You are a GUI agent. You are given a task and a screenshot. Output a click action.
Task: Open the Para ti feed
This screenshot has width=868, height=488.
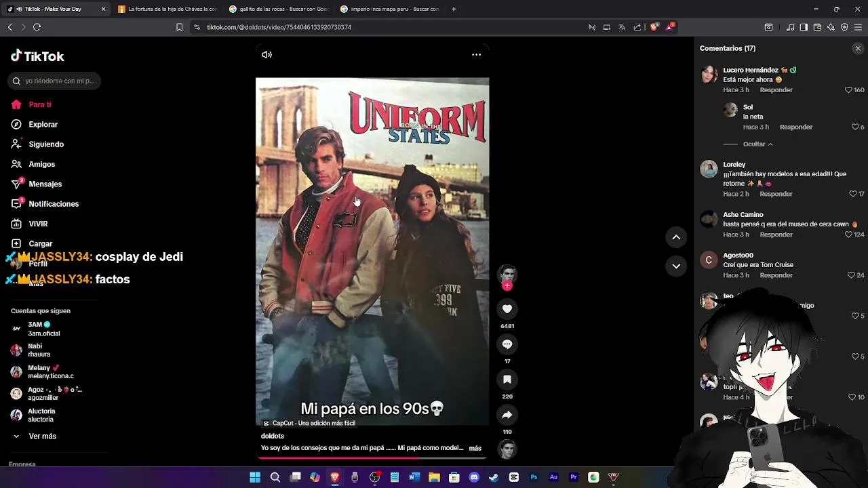[x=40, y=104]
